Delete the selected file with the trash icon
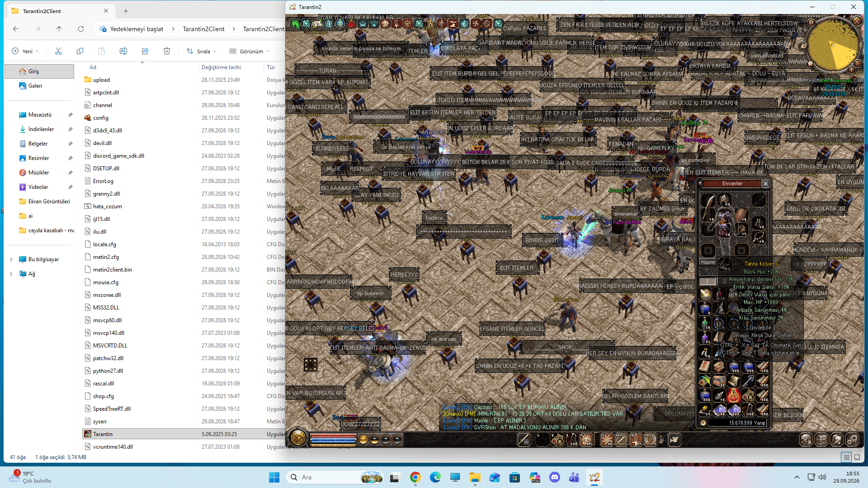 (167, 51)
